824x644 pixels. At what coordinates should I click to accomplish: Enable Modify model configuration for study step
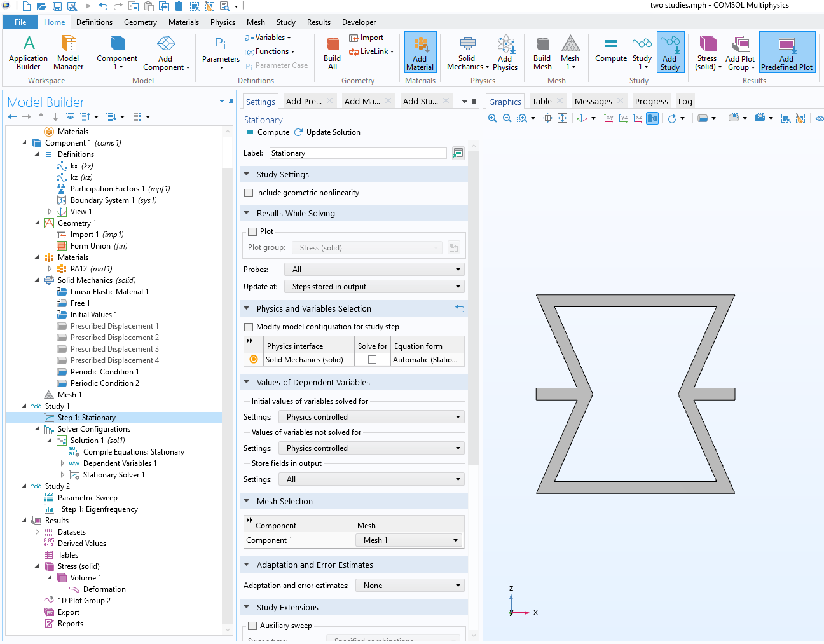[x=249, y=327]
